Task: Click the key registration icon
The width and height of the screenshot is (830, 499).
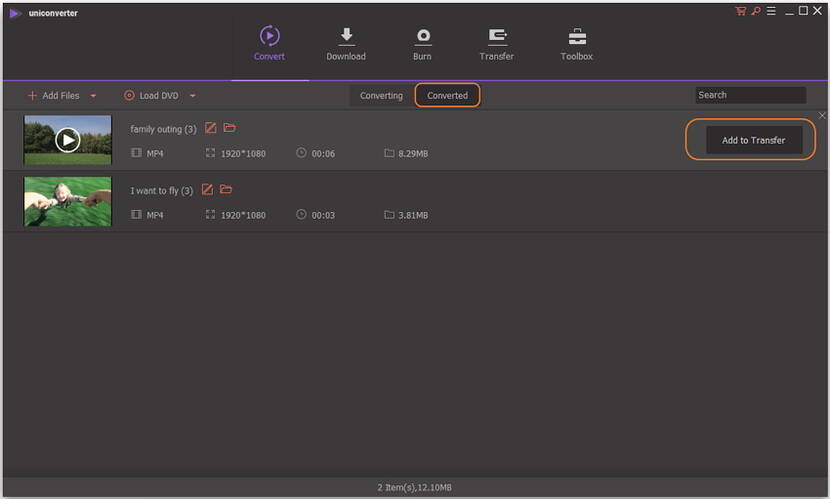Action: pyautogui.click(x=755, y=11)
